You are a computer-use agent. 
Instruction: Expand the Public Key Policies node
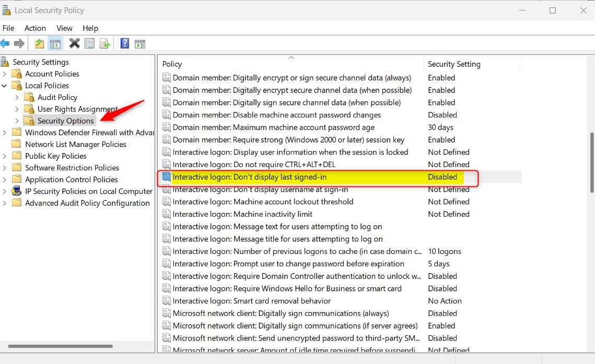5,156
